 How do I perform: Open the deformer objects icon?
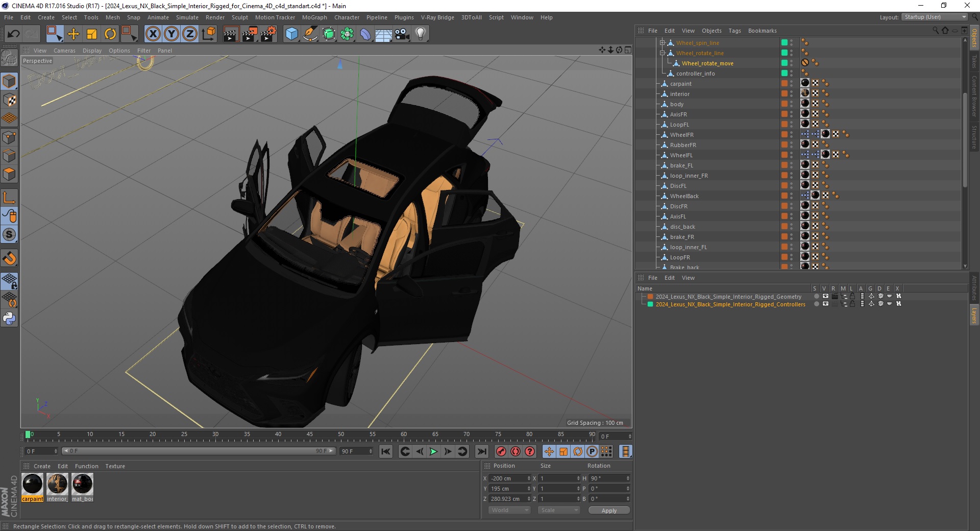[x=365, y=34]
